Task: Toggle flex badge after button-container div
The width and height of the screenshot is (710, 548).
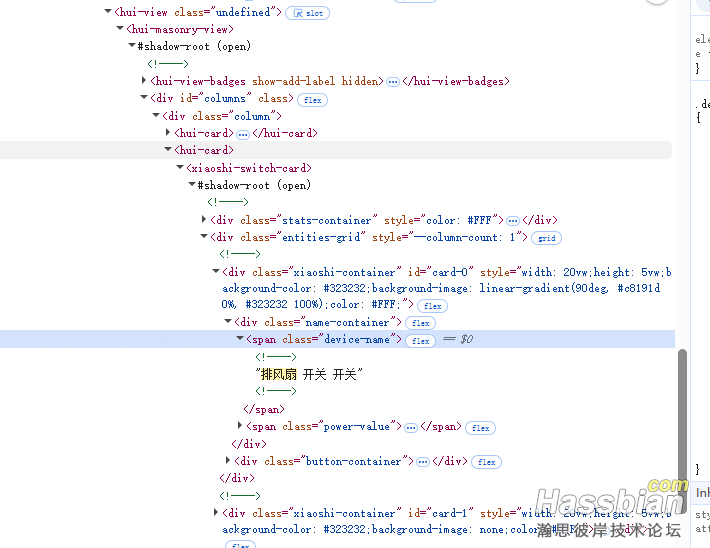Action: [487, 462]
